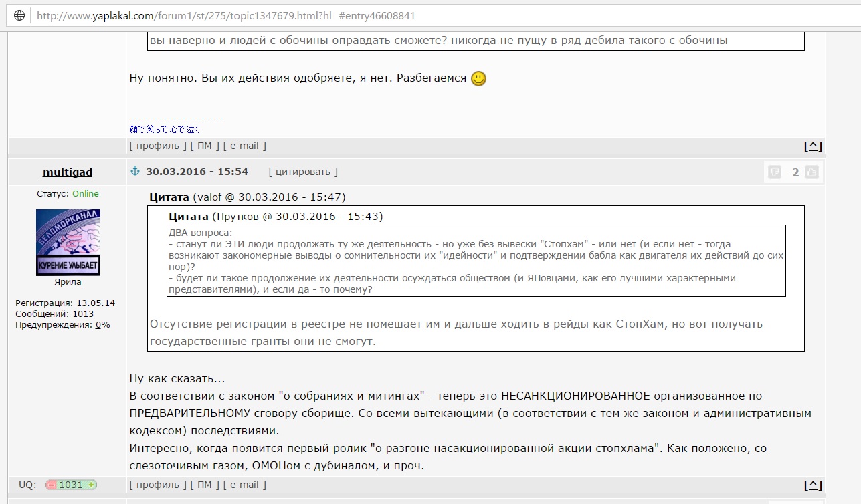Click multigad's Беломорканал avatar image
The height and width of the screenshot is (504, 861).
coord(68,242)
